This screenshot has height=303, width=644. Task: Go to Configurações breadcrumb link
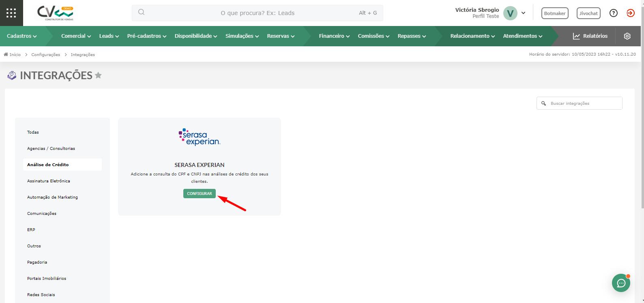pos(45,54)
